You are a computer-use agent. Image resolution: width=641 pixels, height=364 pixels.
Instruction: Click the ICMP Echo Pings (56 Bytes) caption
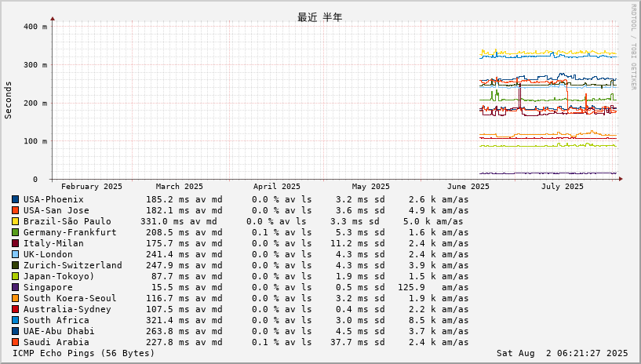(x=83, y=353)
